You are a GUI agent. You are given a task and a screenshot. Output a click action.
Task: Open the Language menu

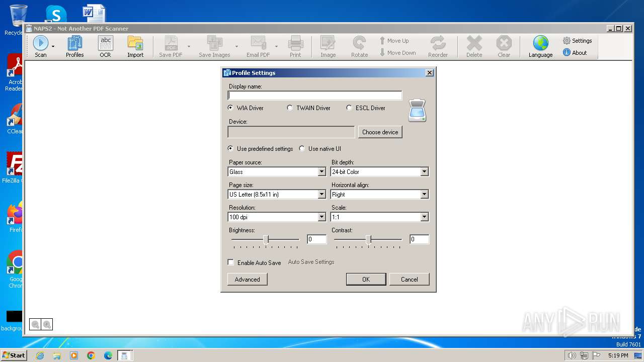541,47
